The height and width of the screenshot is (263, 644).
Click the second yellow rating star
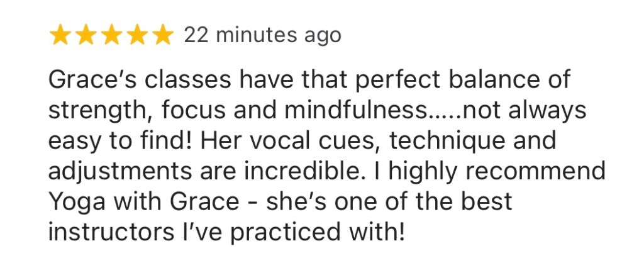tap(86, 35)
